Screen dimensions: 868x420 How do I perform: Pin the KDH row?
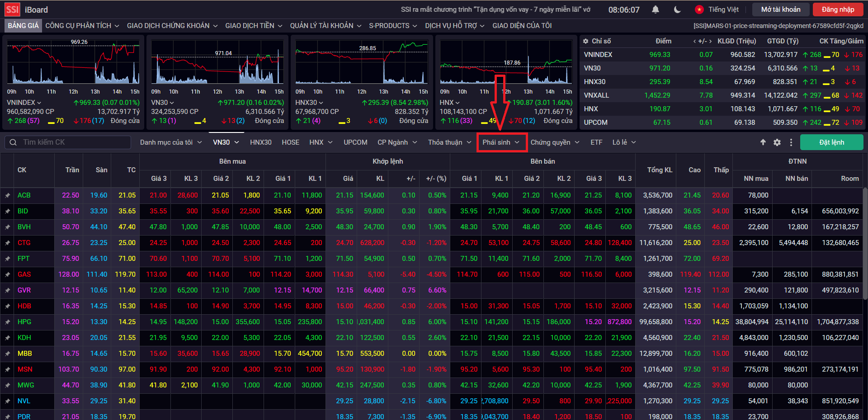(x=7, y=338)
